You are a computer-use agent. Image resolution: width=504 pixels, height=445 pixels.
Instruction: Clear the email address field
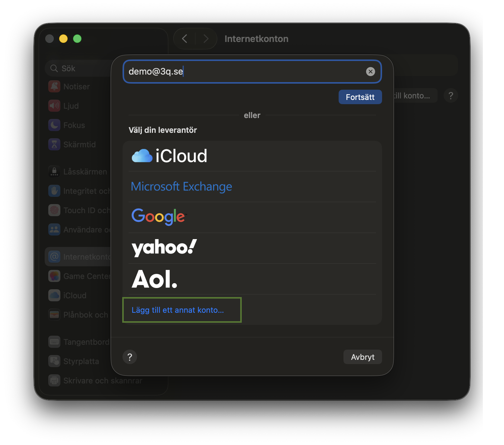(x=370, y=72)
